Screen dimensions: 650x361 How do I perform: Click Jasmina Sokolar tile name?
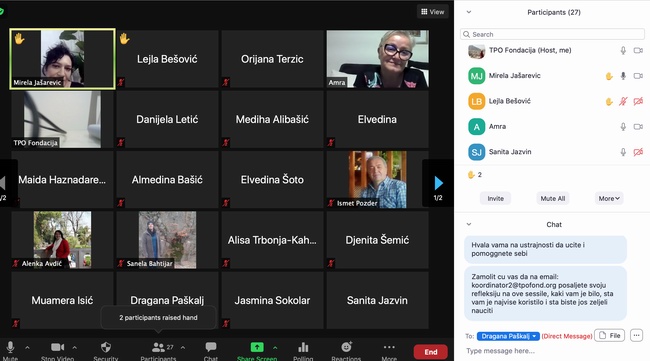272,300
